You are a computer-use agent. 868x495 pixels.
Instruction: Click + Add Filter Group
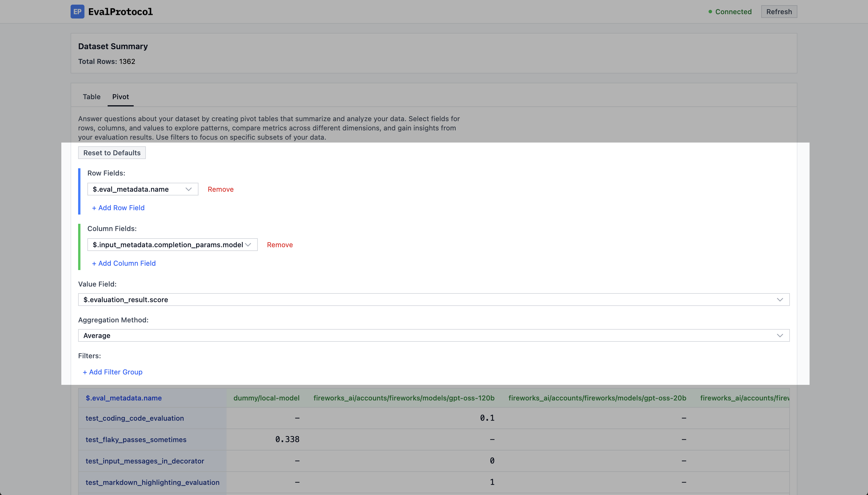[112, 372]
